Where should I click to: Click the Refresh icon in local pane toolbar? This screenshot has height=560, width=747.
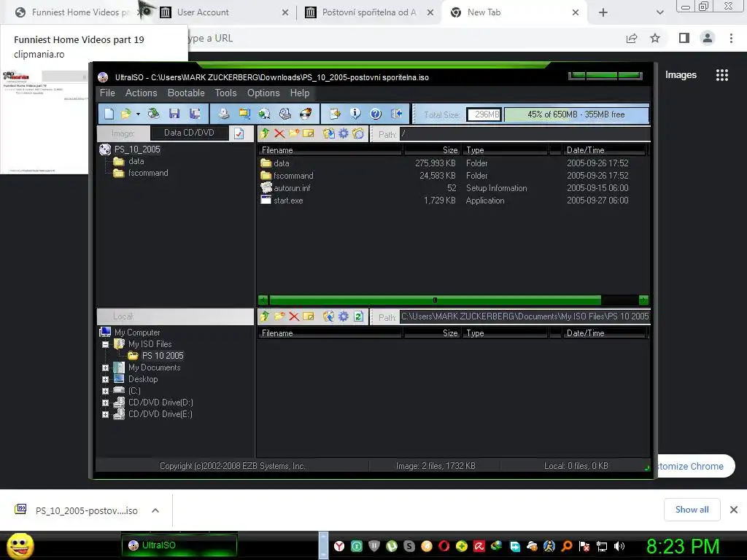pyautogui.click(x=359, y=316)
